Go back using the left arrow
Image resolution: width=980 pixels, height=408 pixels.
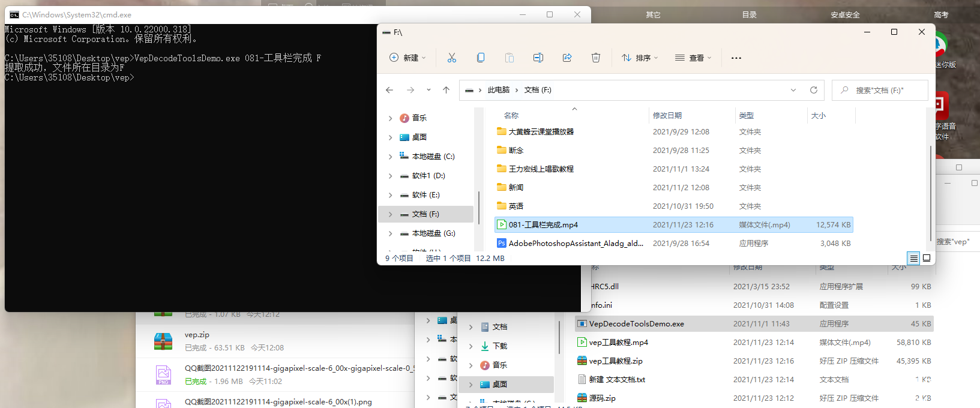[x=389, y=90]
